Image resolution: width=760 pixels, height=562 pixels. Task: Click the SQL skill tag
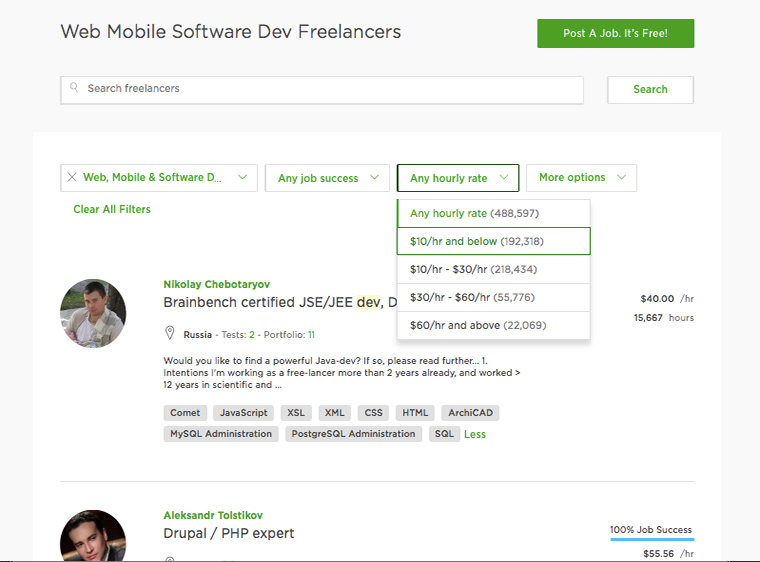444,434
